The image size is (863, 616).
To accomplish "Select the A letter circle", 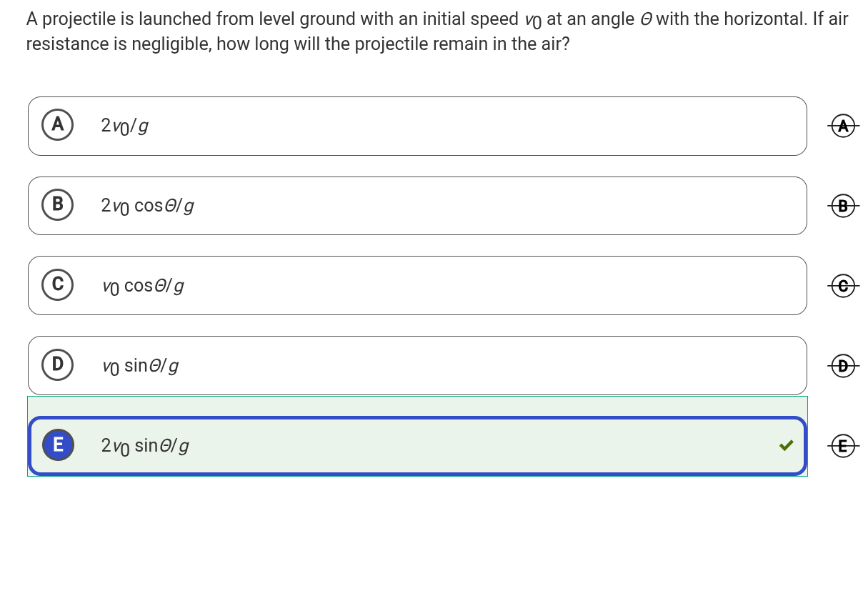I will coord(58,125).
